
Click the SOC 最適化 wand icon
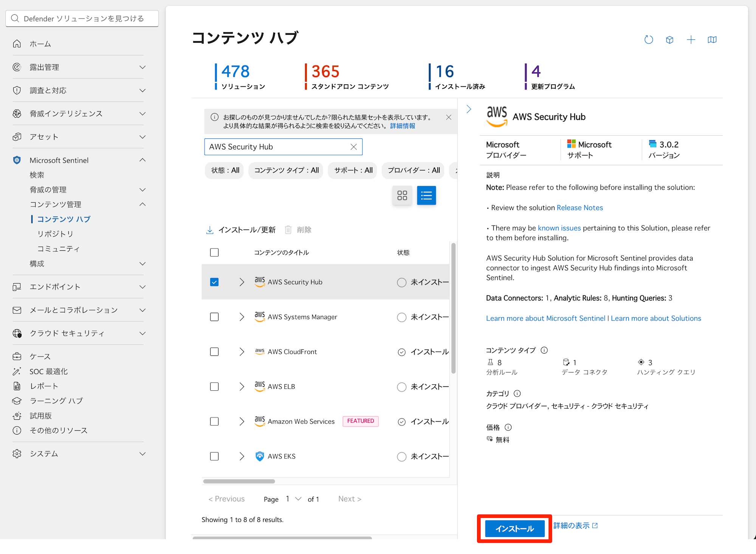pos(17,371)
